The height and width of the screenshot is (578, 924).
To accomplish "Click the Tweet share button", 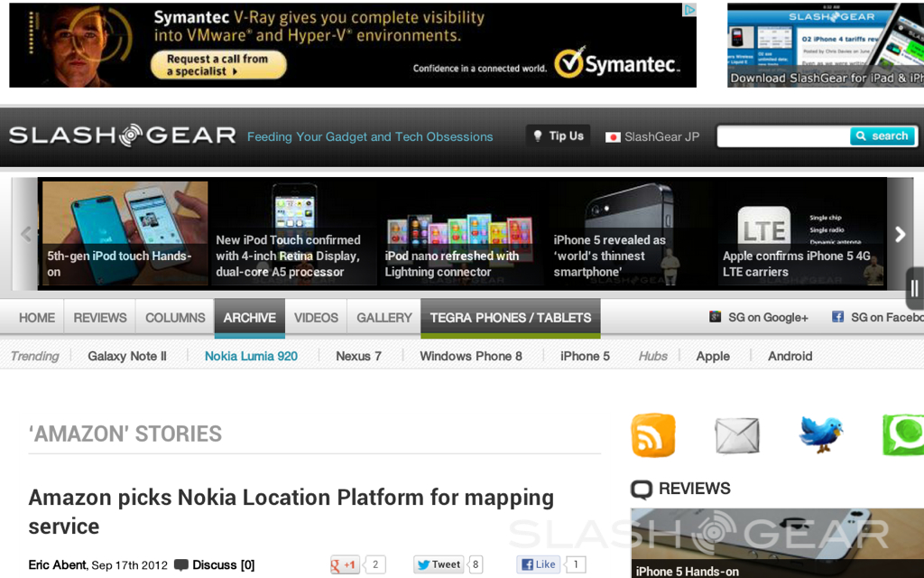I will click(x=439, y=564).
